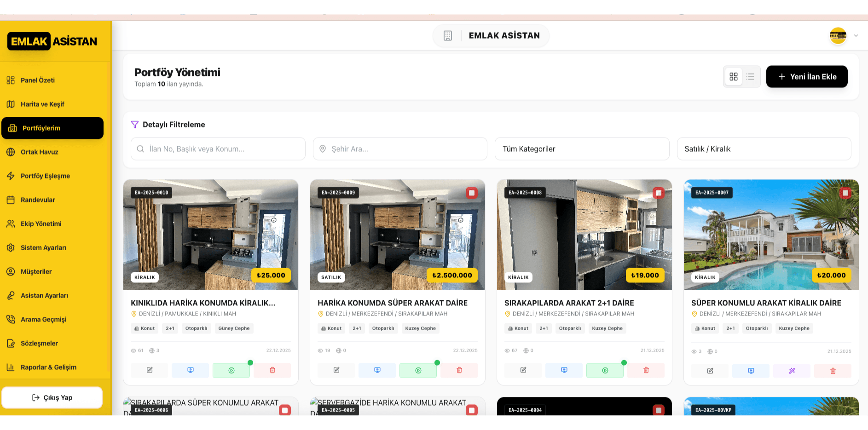Click the ₺2.500.000 yellow price tag

point(452,275)
